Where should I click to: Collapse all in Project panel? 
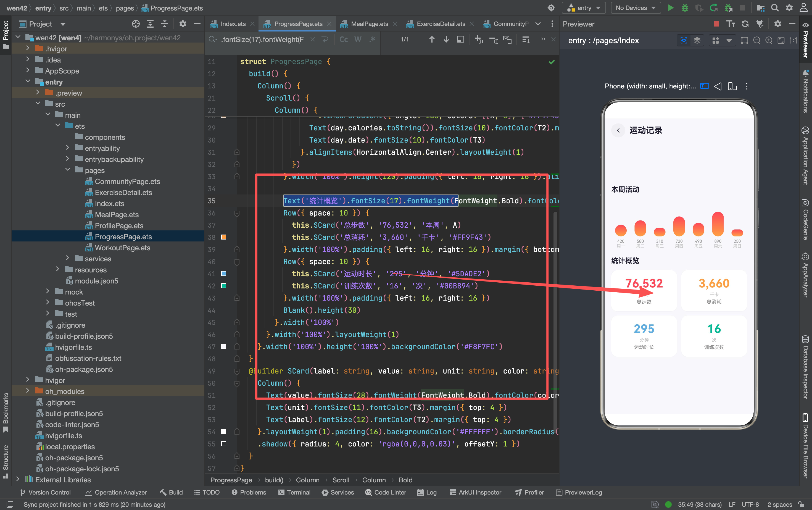pyautogui.click(x=165, y=23)
